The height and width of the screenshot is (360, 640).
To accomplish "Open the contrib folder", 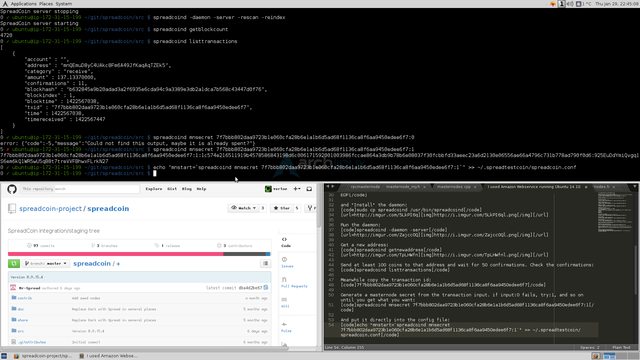I will click(24, 298).
